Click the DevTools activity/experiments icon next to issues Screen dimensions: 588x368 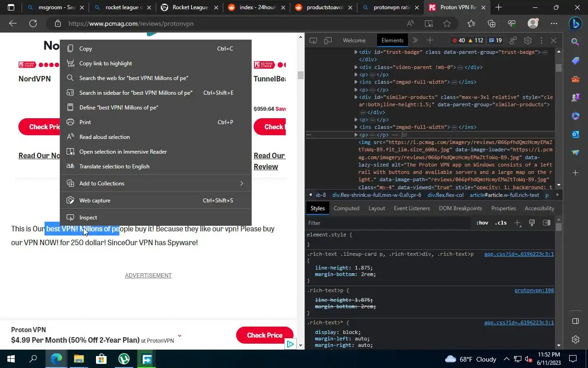pyautogui.click(x=513, y=40)
